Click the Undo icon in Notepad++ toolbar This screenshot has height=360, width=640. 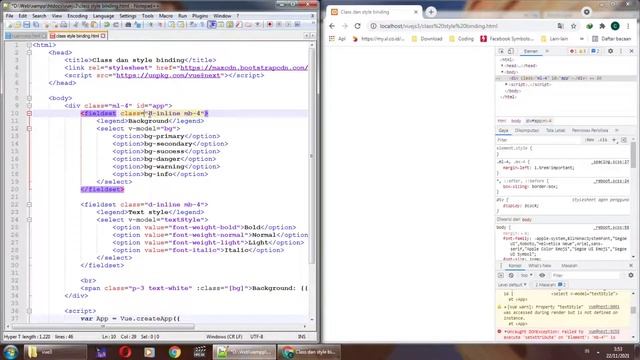107,25
